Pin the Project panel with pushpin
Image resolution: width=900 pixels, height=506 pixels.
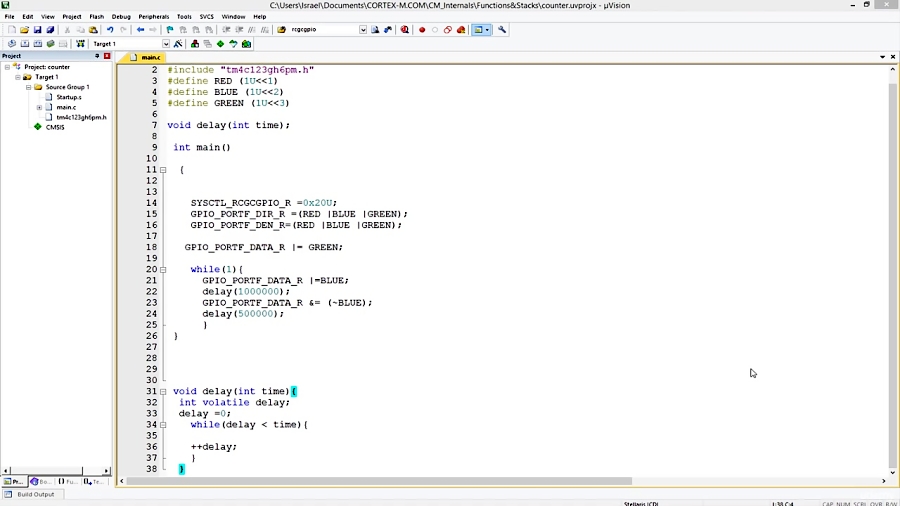[x=97, y=56]
